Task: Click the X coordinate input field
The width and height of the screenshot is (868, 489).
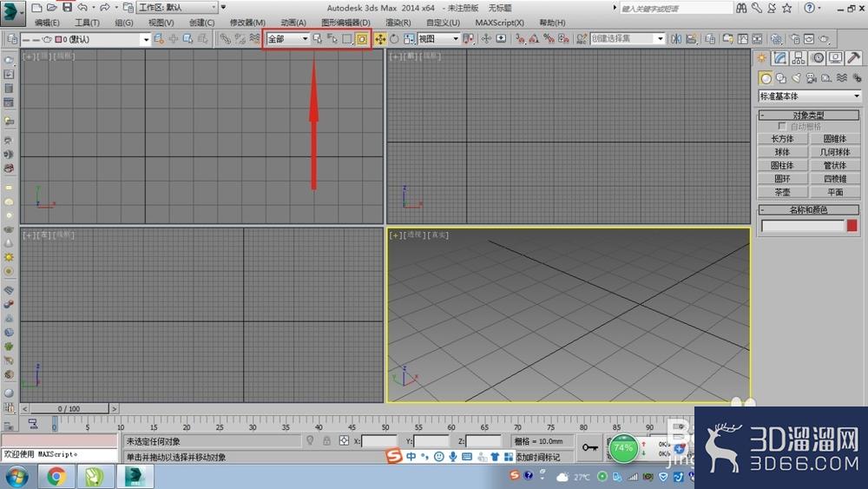Action: coord(379,441)
